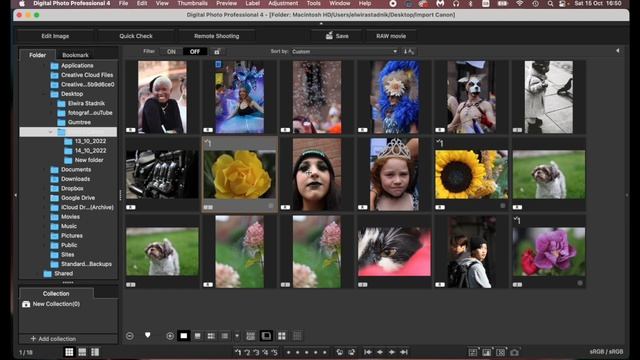Open the Preview menu

[227, 3]
